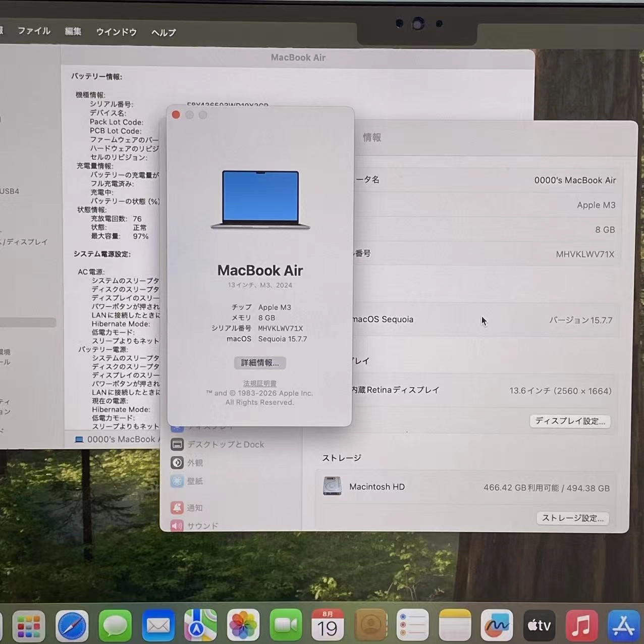The height and width of the screenshot is (644, 644).
Task: Click the バッテリー情報: heading in System Information
Action: pos(96,77)
